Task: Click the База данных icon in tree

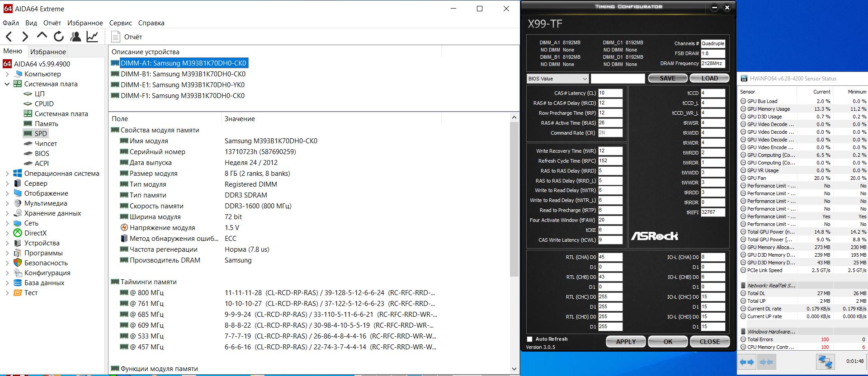Action: coord(18,282)
